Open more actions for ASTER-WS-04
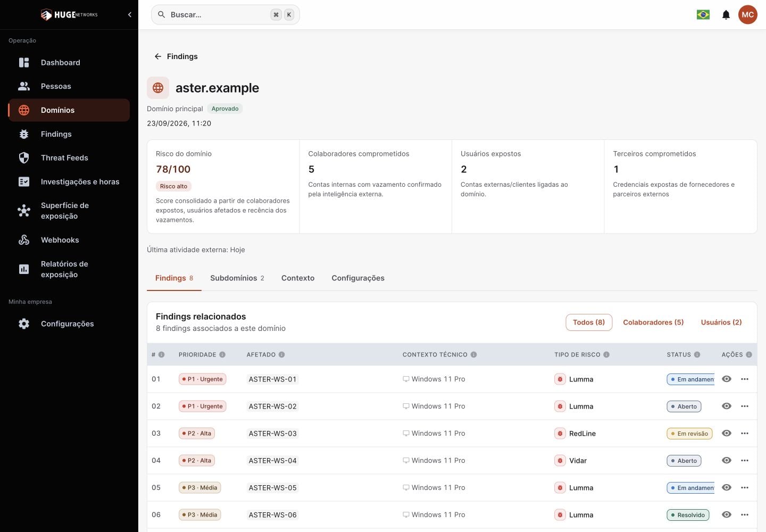Viewport: 766px width, 532px height. [x=745, y=461]
